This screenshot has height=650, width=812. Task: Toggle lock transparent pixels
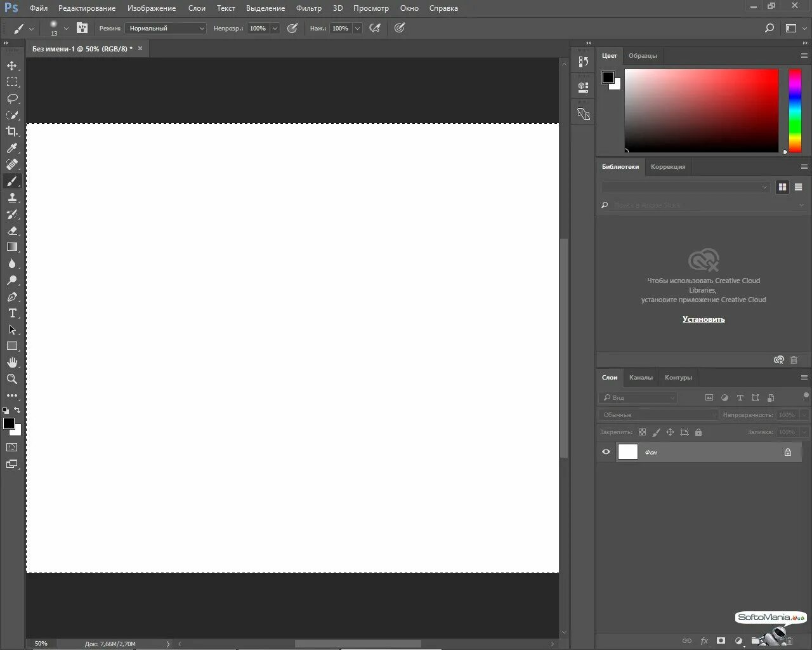click(642, 432)
